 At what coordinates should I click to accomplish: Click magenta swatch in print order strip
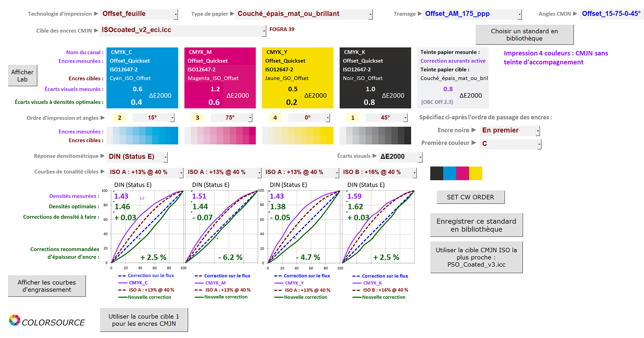click(x=462, y=173)
